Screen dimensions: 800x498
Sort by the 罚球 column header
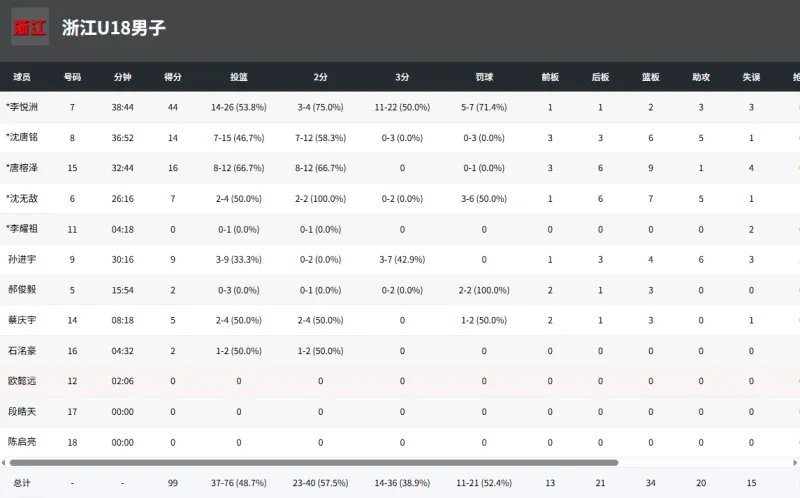pos(484,77)
